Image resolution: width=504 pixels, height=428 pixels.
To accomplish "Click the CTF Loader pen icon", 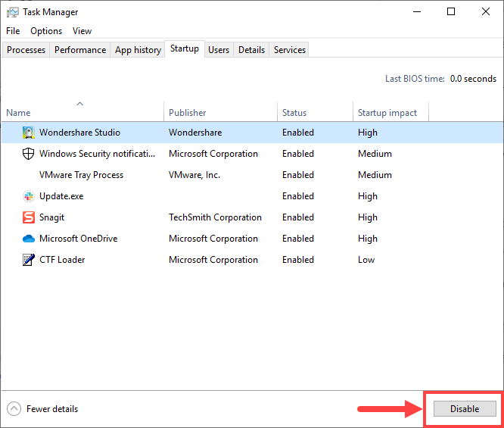I will point(29,260).
